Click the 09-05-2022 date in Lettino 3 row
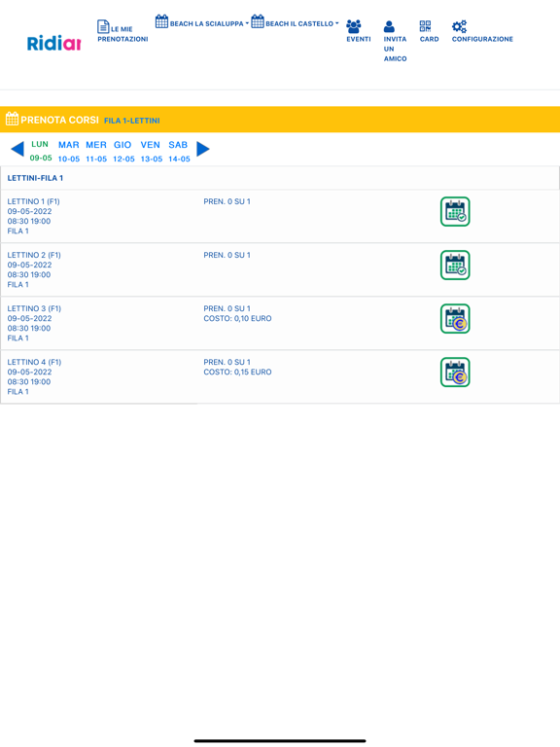The height and width of the screenshot is (747, 560). click(29, 319)
